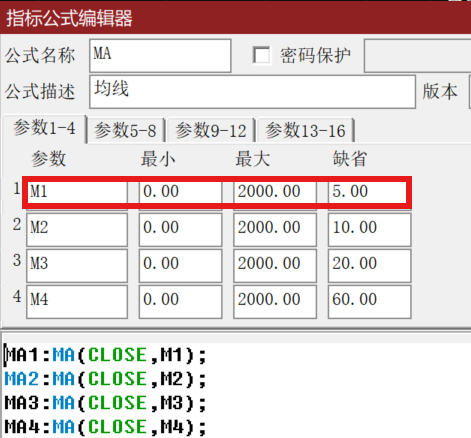Click the M2 maximum value field
Image resolution: width=471 pixels, height=438 pixels.
pos(275,230)
